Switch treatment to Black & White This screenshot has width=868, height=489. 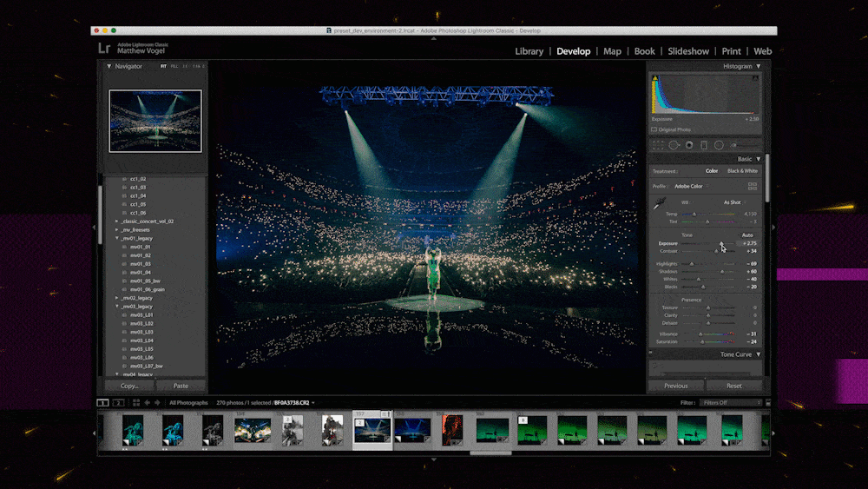741,171
